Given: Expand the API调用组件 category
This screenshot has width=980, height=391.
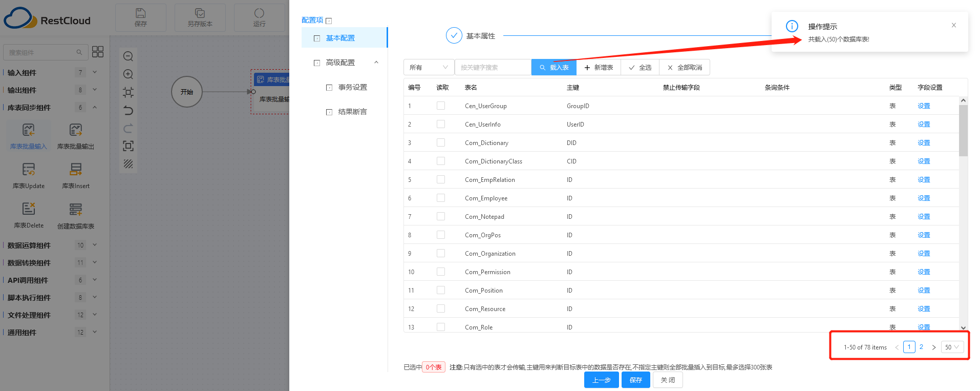Looking at the screenshot, I should [x=95, y=280].
